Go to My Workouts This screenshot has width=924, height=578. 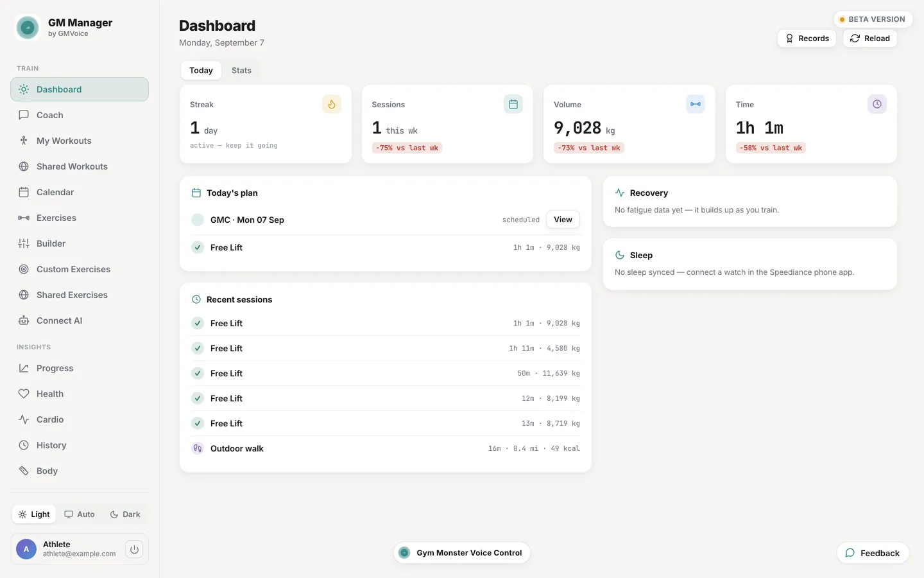(80, 141)
